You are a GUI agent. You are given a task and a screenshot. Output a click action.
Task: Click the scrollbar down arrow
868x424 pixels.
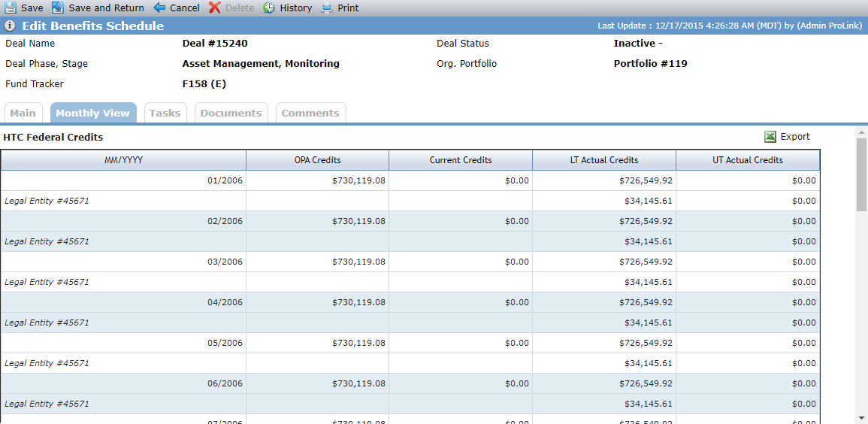861,417
